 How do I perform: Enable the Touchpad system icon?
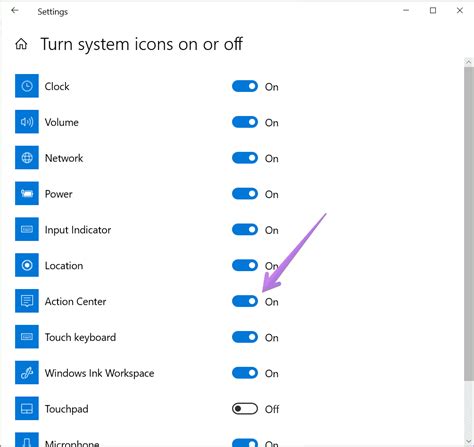tap(245, 409)
